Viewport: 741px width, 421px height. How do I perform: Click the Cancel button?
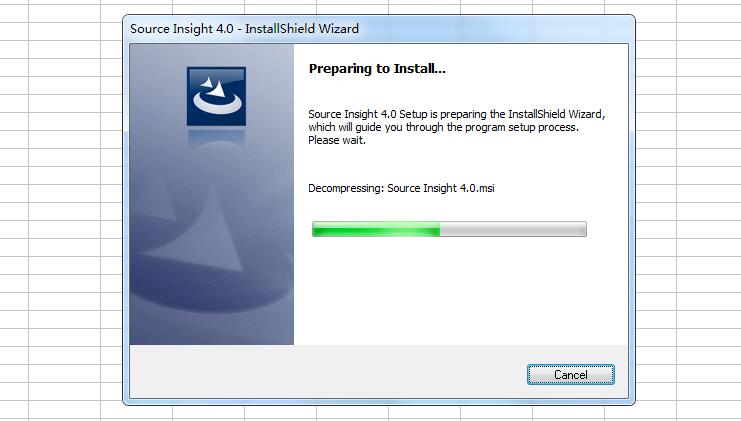570,375
